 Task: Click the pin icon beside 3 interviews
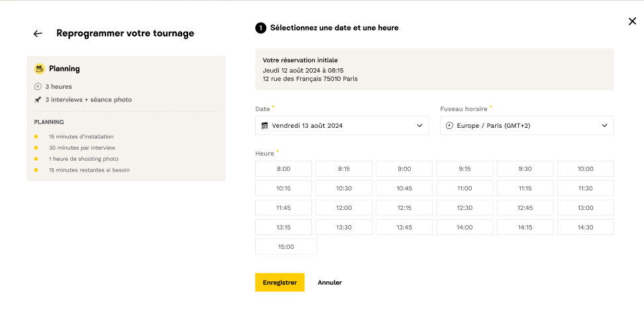(38, 100)
